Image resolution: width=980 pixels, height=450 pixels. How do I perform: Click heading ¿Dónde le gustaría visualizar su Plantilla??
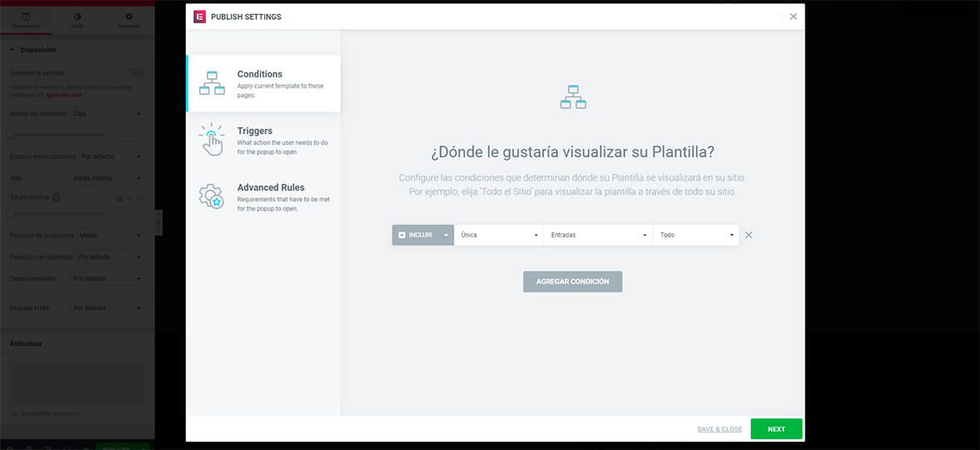pyautogui.click(x=572, y=153)
